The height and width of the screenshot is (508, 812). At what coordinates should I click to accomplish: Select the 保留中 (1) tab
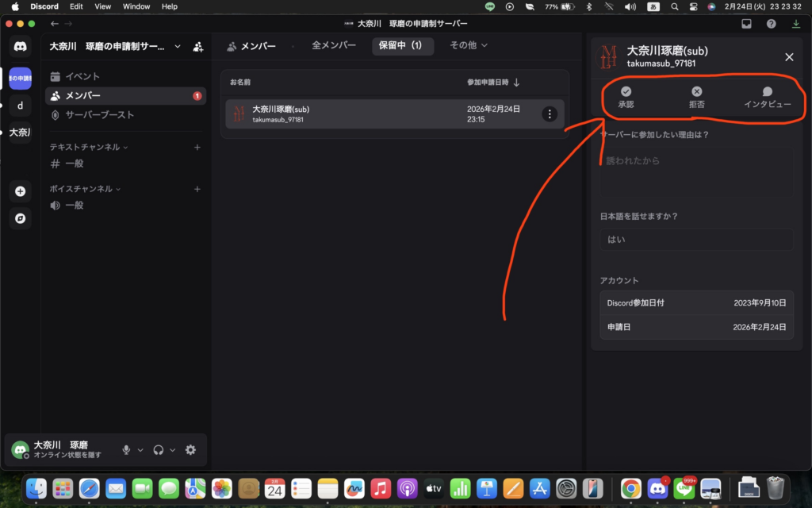tap(402, 45)
